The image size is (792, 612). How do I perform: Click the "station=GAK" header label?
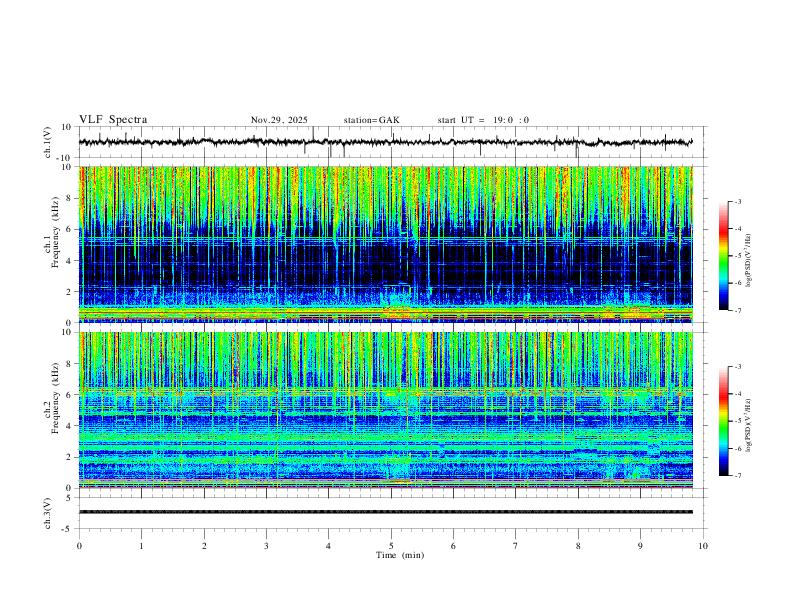(x=371, y=120)
